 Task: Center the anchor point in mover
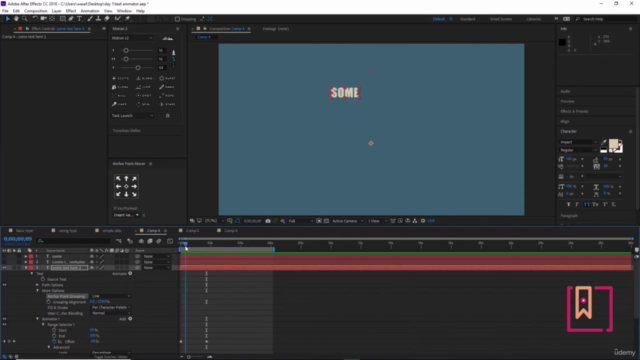[126, 187]
